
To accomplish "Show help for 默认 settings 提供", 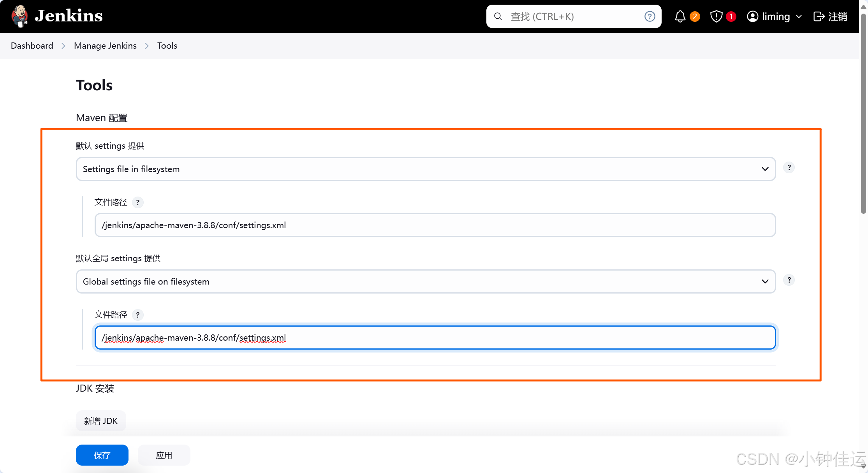I will (789, 167).
